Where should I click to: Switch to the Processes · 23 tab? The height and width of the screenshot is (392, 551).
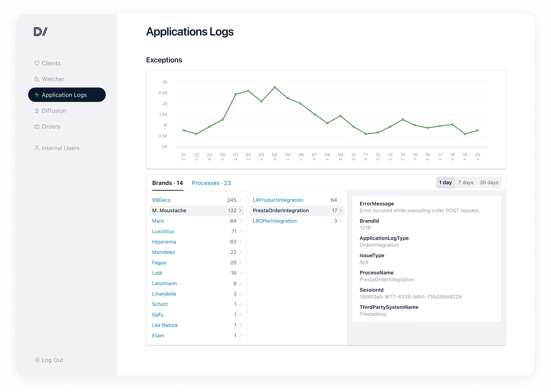click(x=211, y=183)
